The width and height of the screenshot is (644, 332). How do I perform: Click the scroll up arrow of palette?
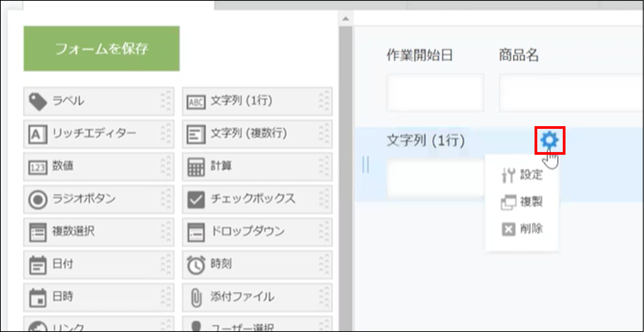pos(345,19)
